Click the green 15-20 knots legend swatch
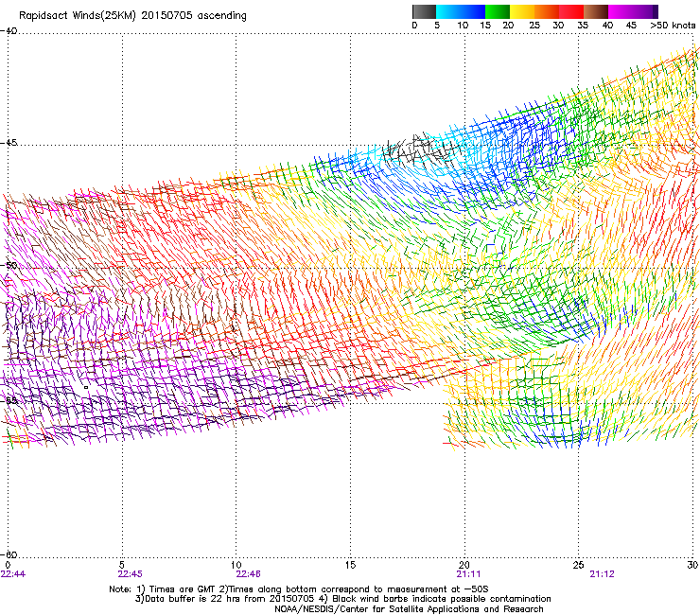This screenshot has height=615, width=700. [x=498, y=11]
